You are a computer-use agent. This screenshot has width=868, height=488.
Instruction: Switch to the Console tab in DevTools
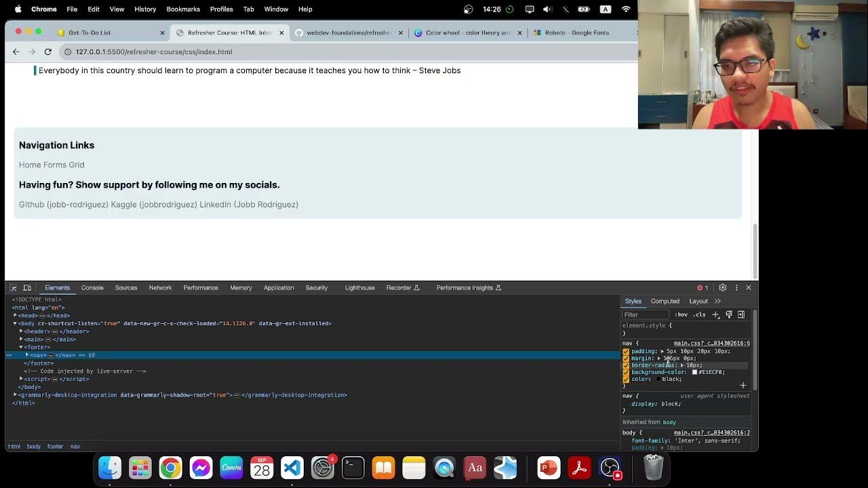92,288
